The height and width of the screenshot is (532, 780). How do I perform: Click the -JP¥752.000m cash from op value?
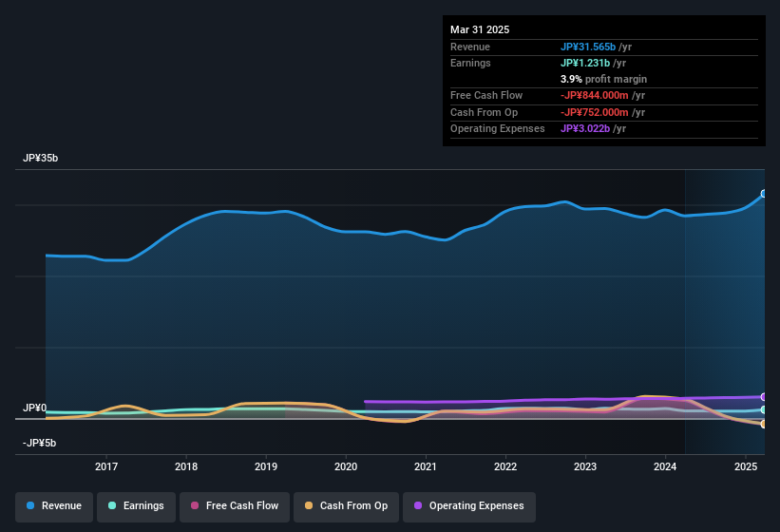click(x=595, y=112)
